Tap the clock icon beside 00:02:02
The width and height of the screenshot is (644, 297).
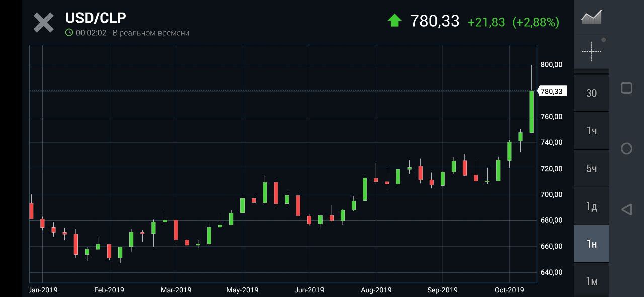(69, 33)
